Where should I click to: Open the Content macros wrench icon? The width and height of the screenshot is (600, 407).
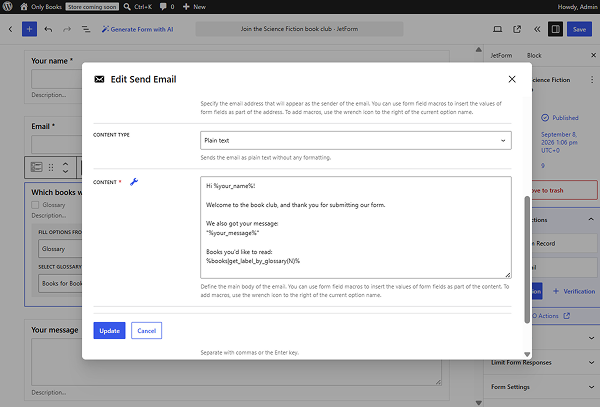tap(134, 182)
